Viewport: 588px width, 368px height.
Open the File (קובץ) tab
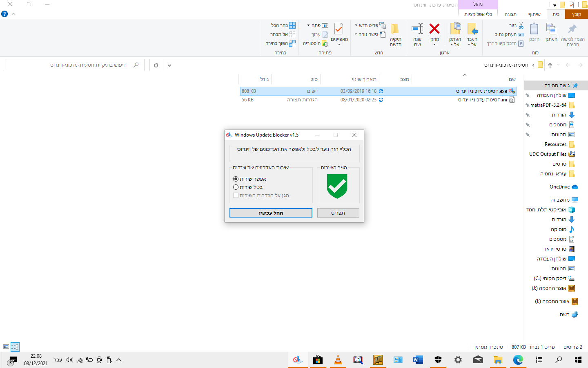coord(577,14)
